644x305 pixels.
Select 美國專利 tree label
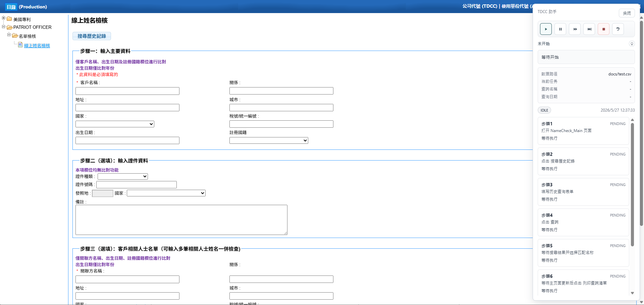point(22,19)
